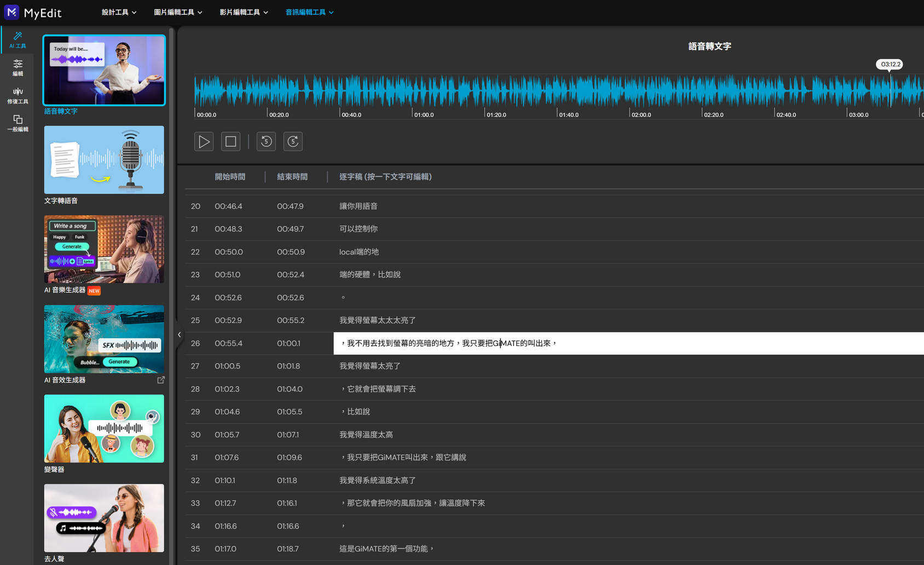Expand the 圖片編輯工具 dropdown menu

(178, 12)
